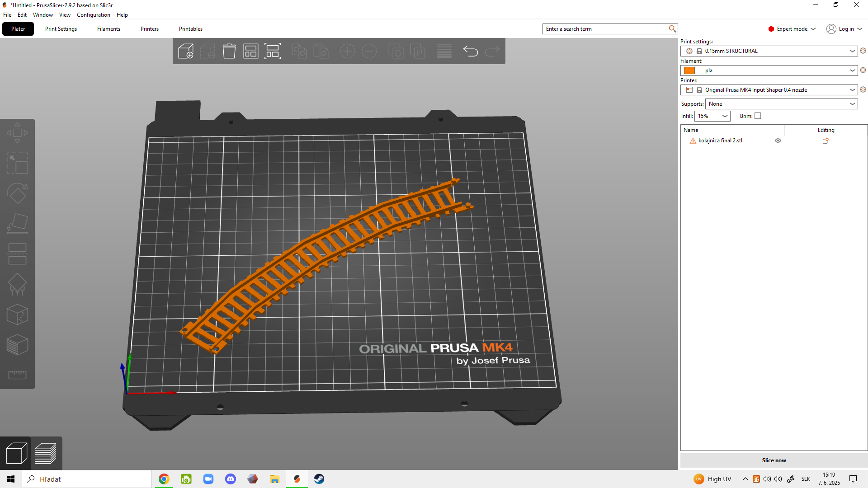Switch to sliced layers preview
Screen dimensions: 868x488
46,453
